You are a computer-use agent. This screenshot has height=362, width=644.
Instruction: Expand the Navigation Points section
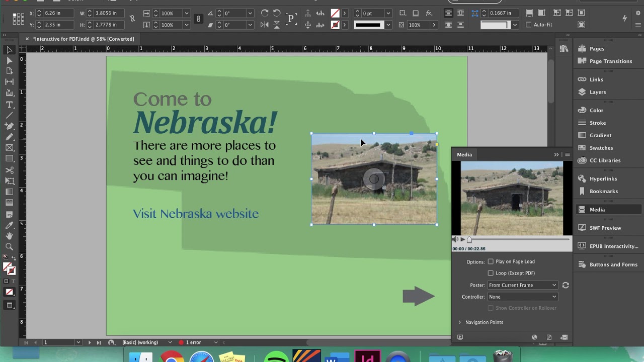[460, 322]
